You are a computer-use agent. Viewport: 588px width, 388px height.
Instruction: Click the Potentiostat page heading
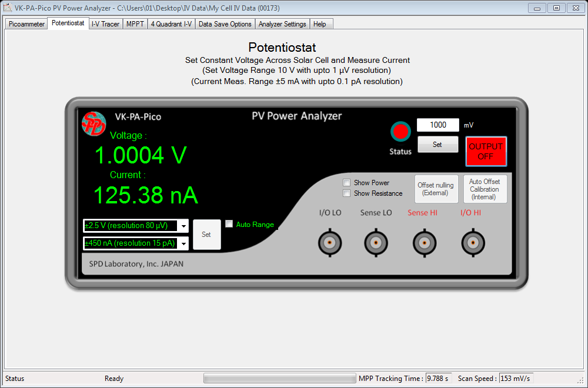point(282,47)
